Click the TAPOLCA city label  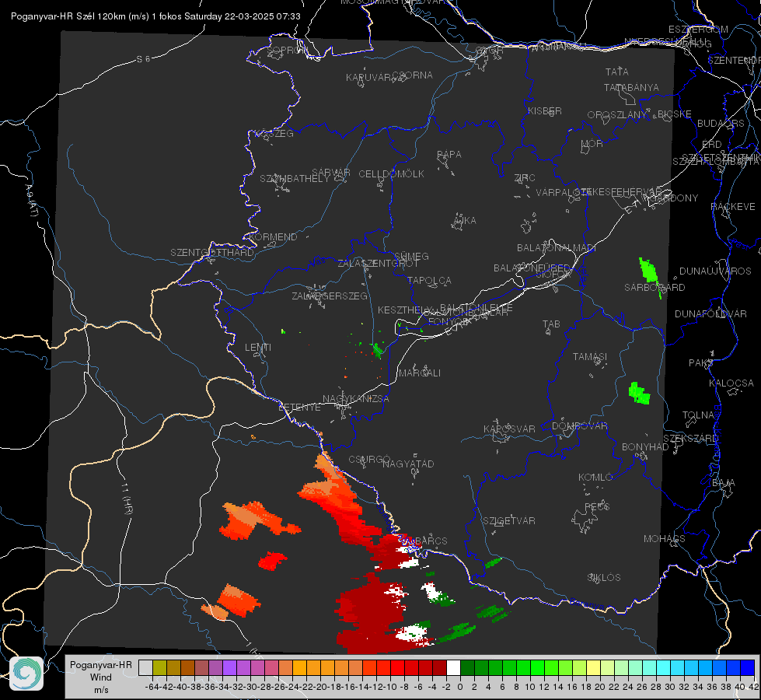(x=429, y=280)
